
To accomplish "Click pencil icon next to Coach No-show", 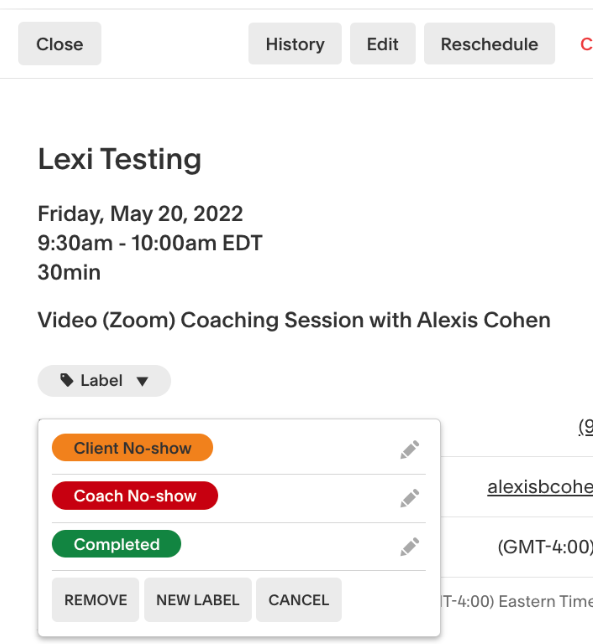I will (x=410, y=498).
